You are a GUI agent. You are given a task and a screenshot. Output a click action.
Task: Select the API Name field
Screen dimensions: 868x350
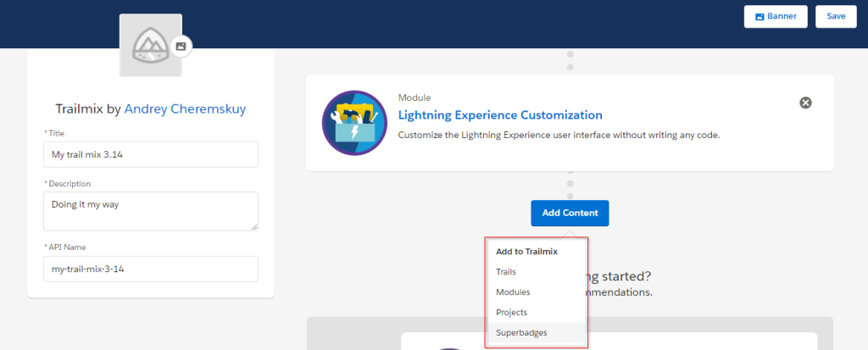pos(150,269)
